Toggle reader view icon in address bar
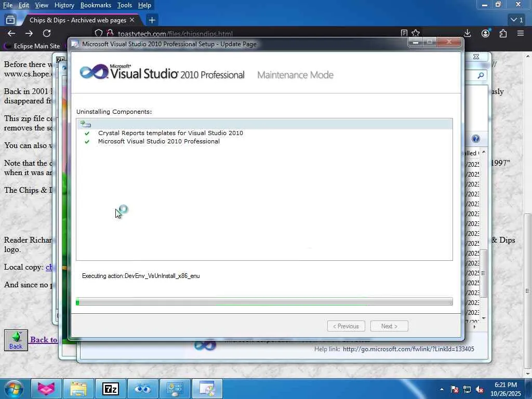 coord(404,33)
